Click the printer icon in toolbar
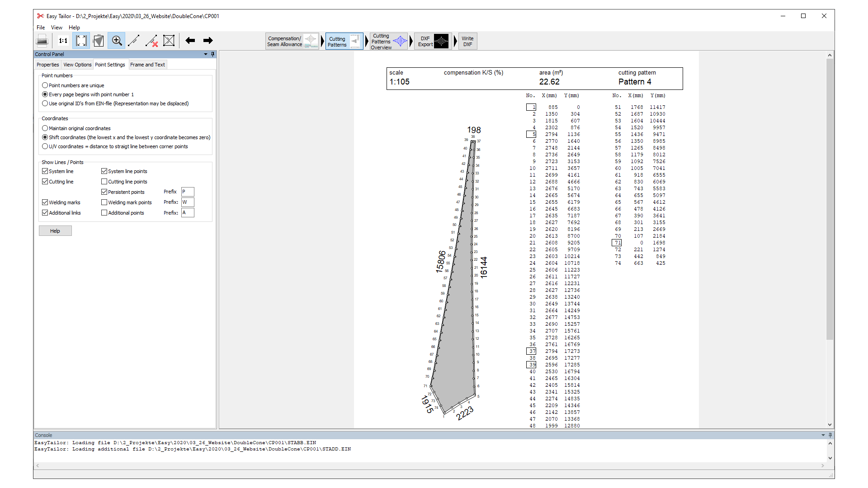This screenshot has height=488, width=868. pyautogui.click(x=42, y=41)
